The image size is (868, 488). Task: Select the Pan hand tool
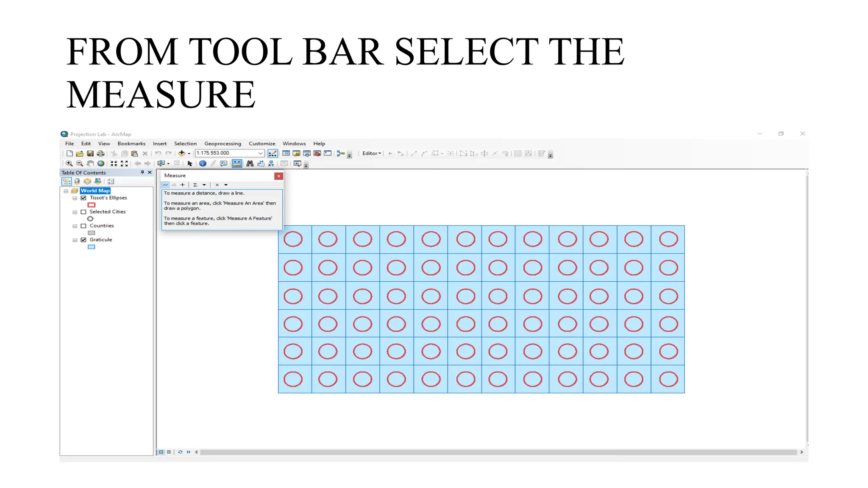point(90,164)
